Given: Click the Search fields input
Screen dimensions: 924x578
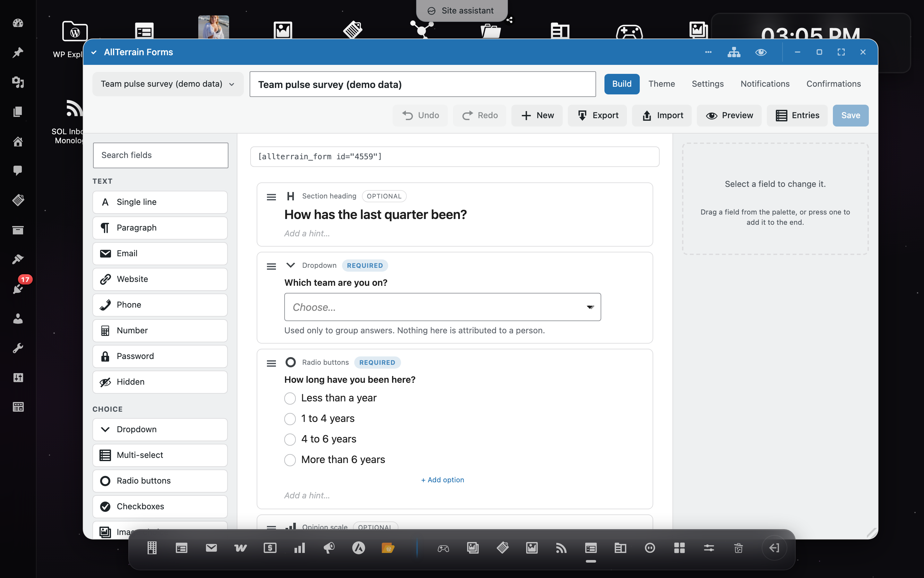Looking at the screenshot, I should click(160, 155).
